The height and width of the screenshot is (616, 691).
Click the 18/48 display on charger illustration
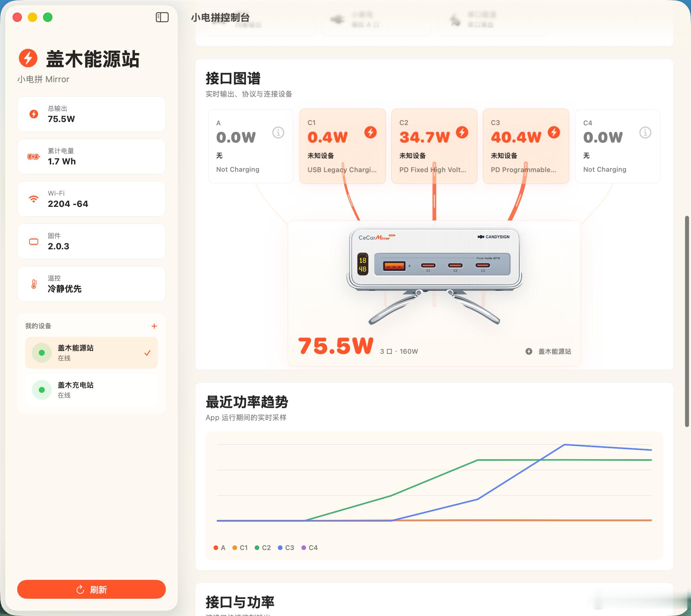[x=363, y=264]
